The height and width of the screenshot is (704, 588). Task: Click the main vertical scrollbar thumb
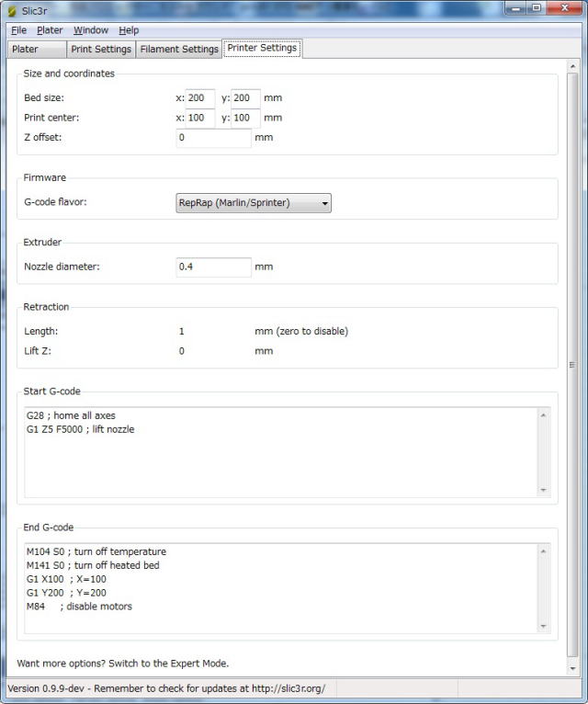572,365
